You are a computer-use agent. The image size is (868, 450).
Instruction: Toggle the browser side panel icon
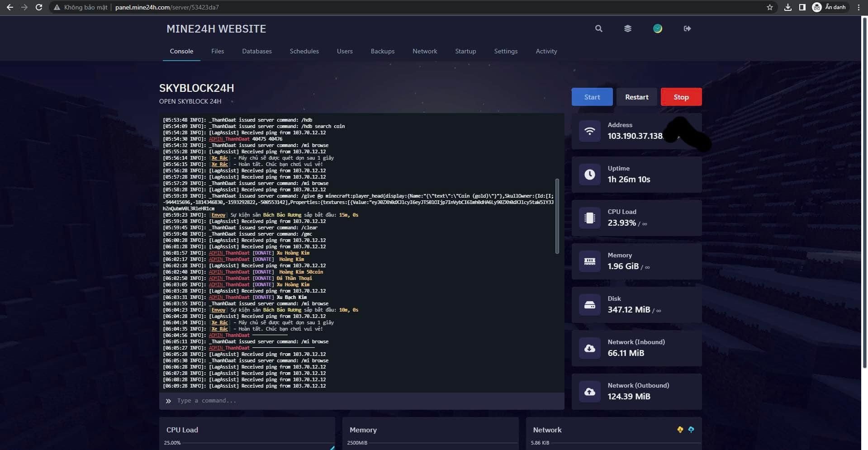802,7
